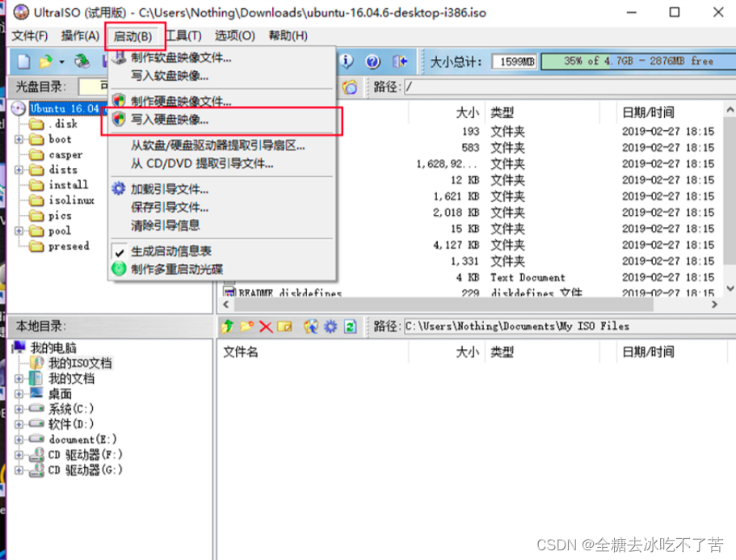This screenshot has width=736, height=560.
Task: Expand 桌面 in local tree
Action: (x=19, y=394)
